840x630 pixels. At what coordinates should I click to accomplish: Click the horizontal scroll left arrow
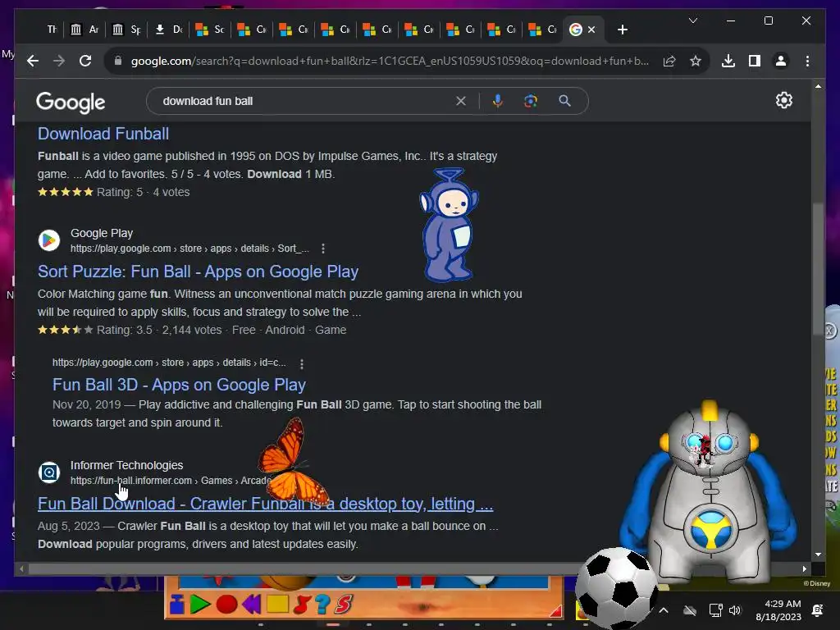[x=21, y=568]
